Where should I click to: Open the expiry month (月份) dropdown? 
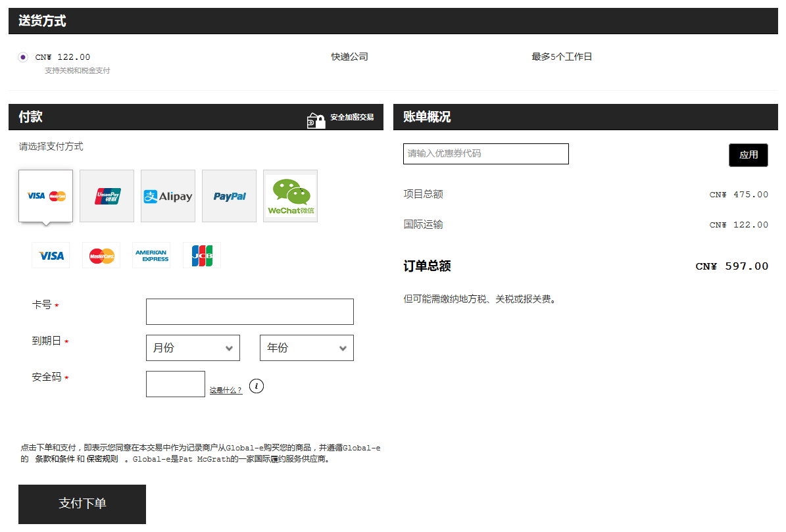(193, 348)
